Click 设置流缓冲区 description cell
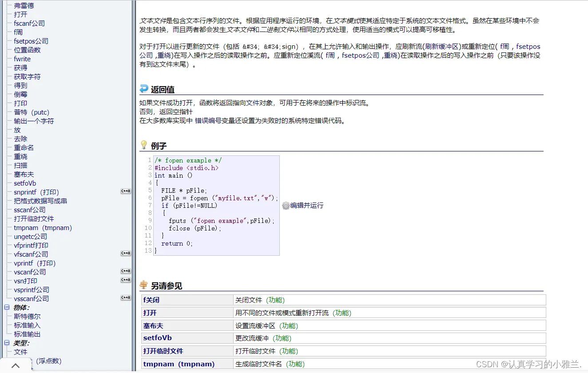This screenshot has width=588, height=373. [x=389, y=326]
